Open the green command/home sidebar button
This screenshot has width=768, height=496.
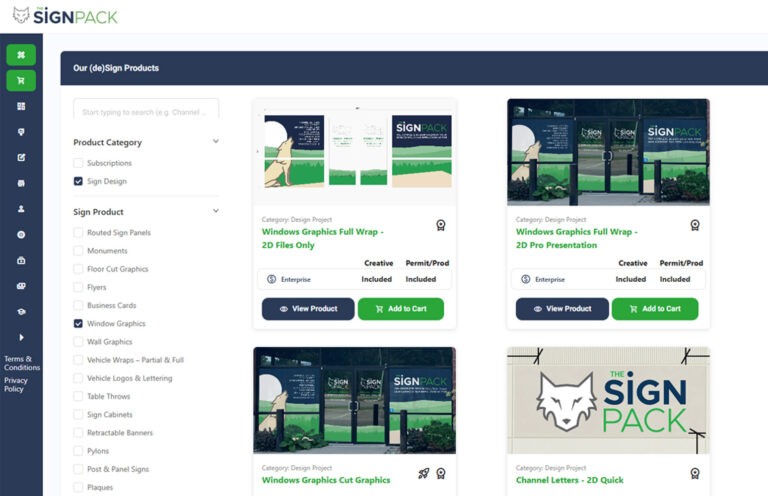(21, 55)
